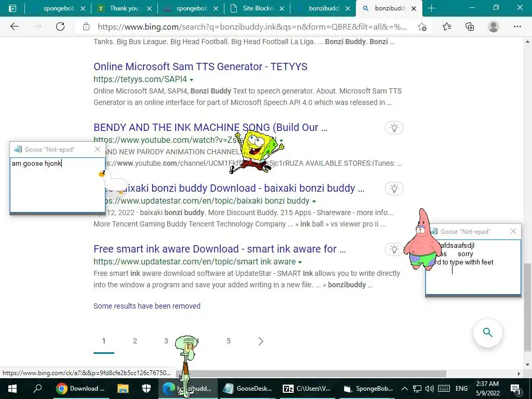Open Chrome Download taskbar item
Screen dimensions: 532x399
click(81, 389)
